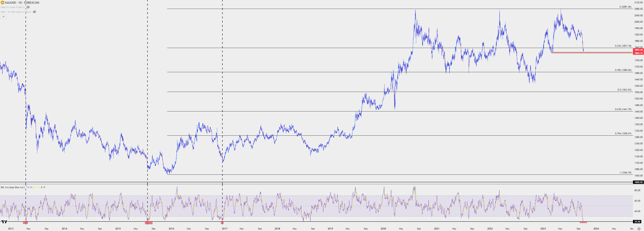
Task: Click the 2120.00 price scale value
Action: 638,3
